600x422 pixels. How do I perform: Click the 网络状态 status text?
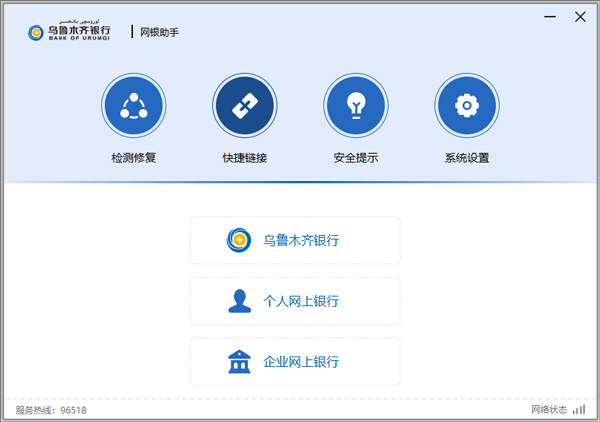[x=549, y=410]
